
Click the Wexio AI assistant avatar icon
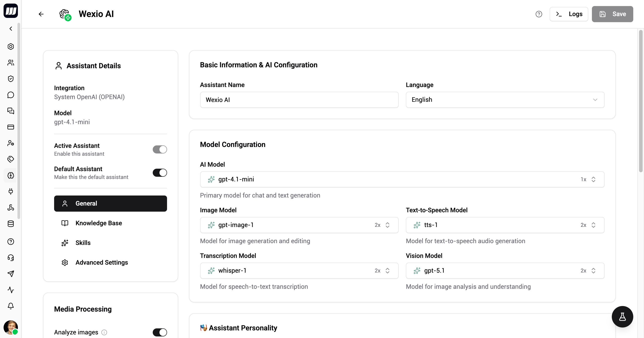[65, 15]
